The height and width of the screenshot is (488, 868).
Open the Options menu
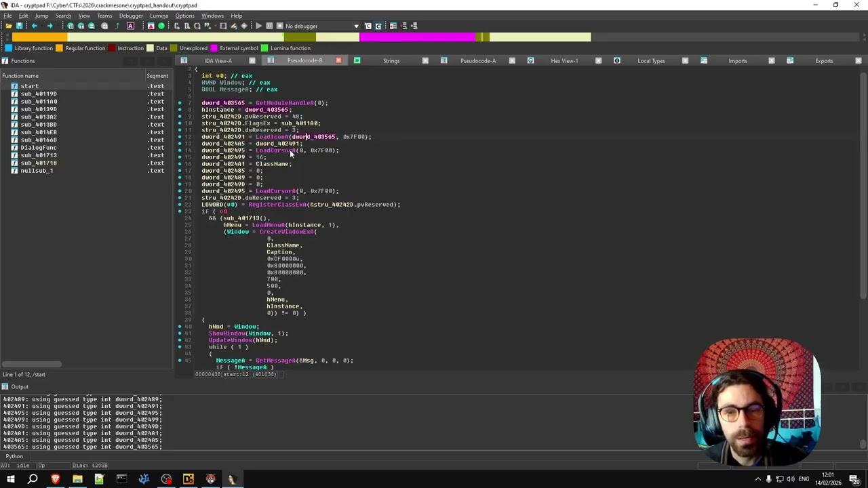coord(184,16)
